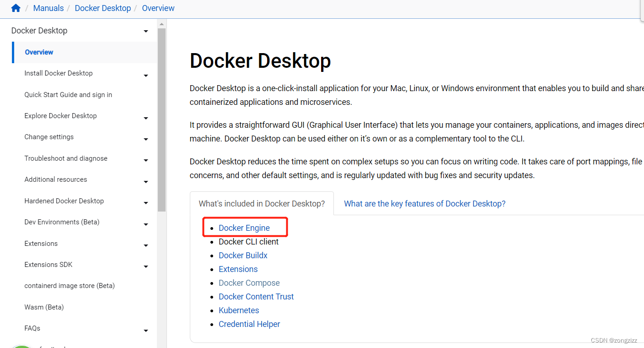Click the home icon in the breadcrumb
Viewport: 644px width, 348px height.
[x=15, y=8]
